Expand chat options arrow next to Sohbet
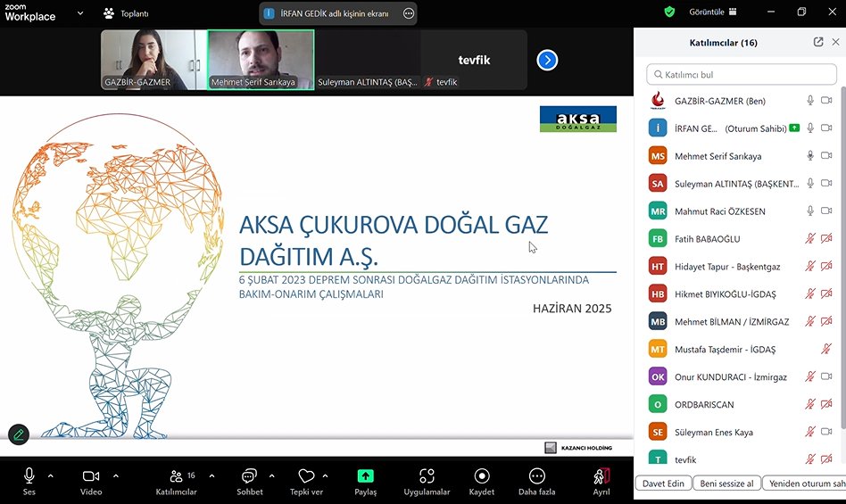Screen dimensions: 846x504 pyautogui.click(x=271, y=476)
